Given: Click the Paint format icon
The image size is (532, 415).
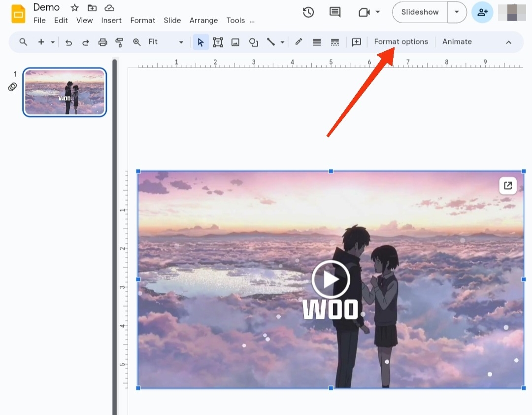Looking at the screenshot, I should click(120, 42).
